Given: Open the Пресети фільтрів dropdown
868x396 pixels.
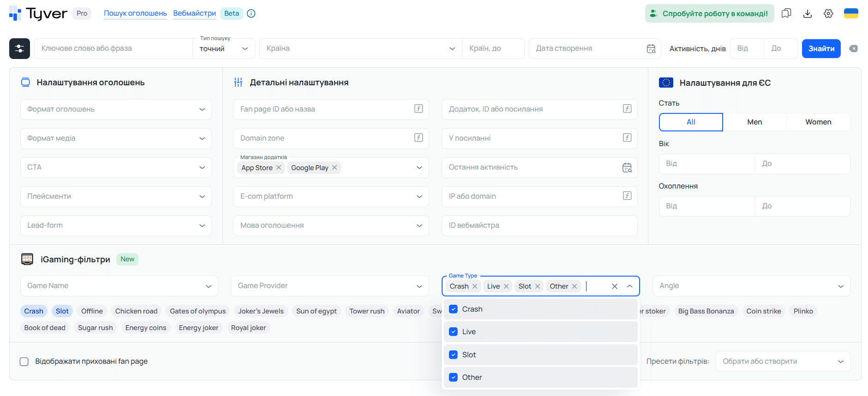Looking at the screenshot, I should [783, 361].
